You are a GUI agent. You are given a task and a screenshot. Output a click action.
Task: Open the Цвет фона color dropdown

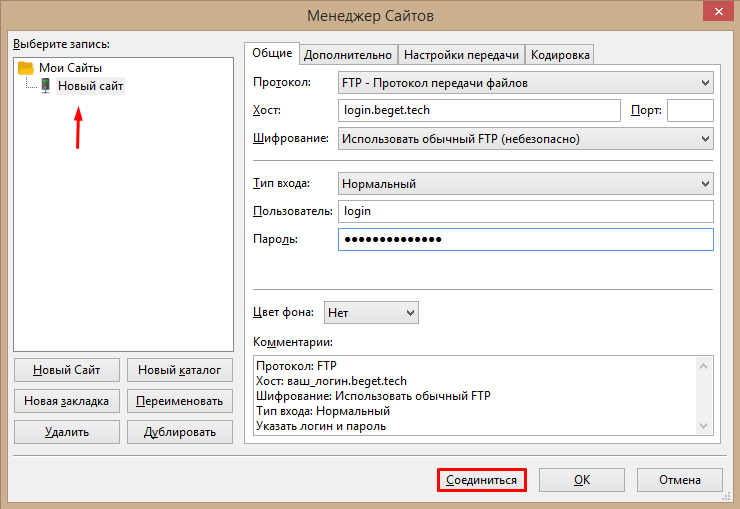click(x=371, y=313)
